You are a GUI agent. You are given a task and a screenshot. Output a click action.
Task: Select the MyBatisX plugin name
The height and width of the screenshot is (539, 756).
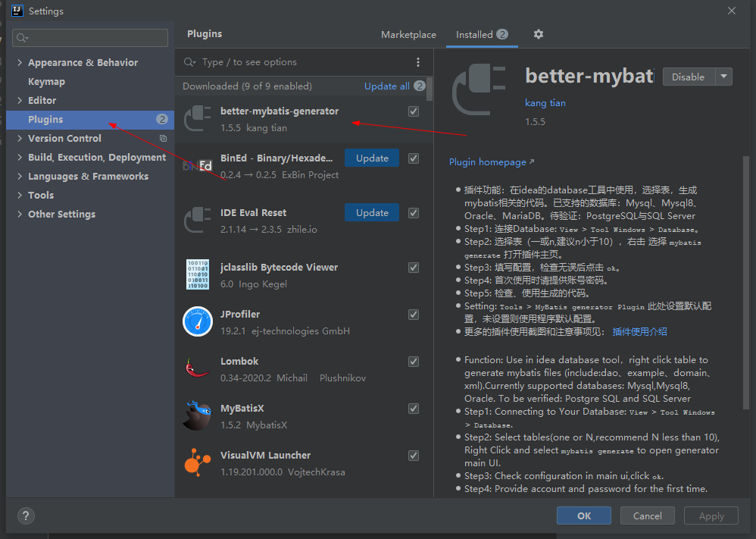242,409
